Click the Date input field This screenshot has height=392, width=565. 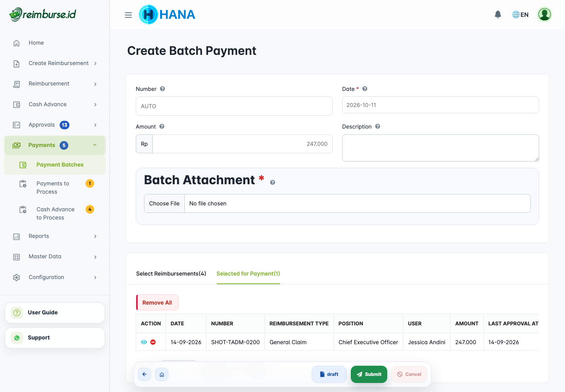[x=440, y=105]
